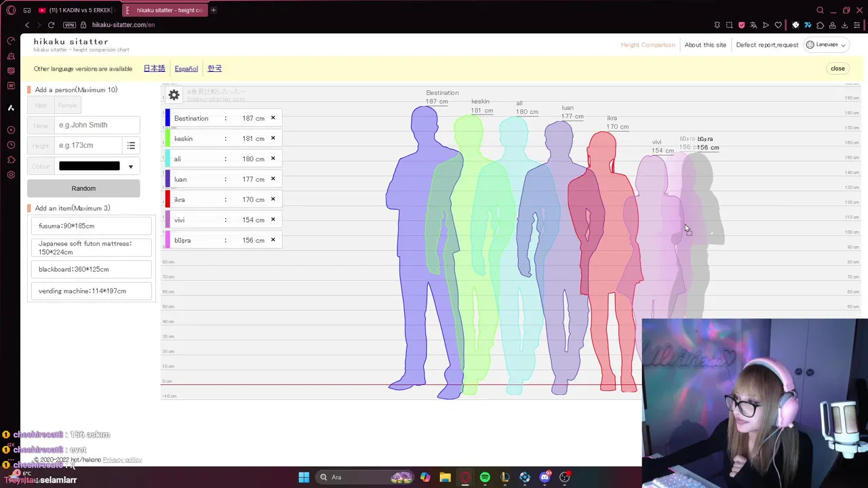Remove ikra from the list
This screenshot has width=868, height=488.
(x=273, y=199)
